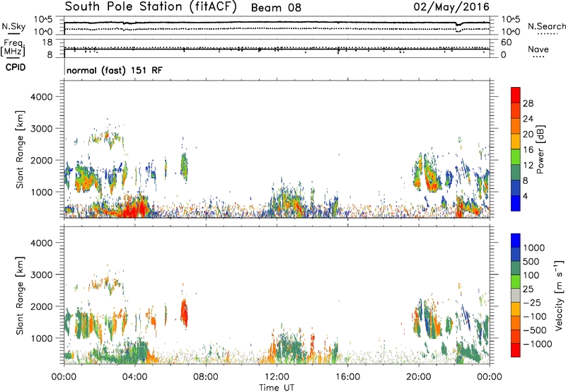Click the "20:00" time tick label
The image size is (566, 392).
pos(419,377)
